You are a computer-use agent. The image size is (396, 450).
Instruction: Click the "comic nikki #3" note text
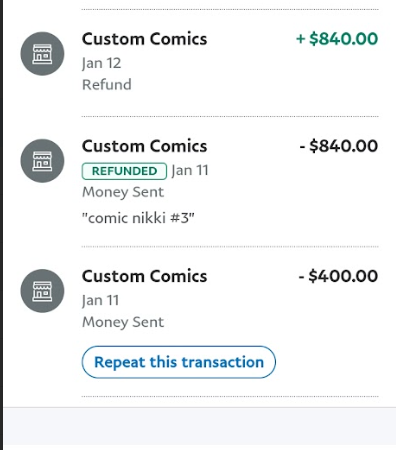pyautogui.click(x=138, y=218)
